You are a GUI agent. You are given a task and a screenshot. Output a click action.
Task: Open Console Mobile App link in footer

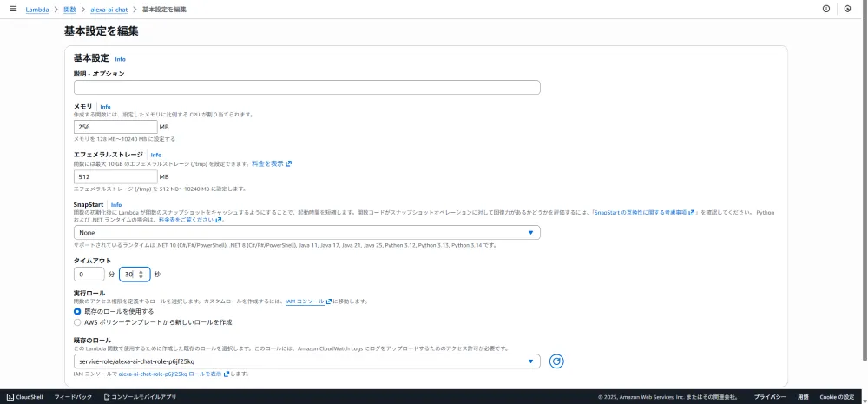point(140,397)
